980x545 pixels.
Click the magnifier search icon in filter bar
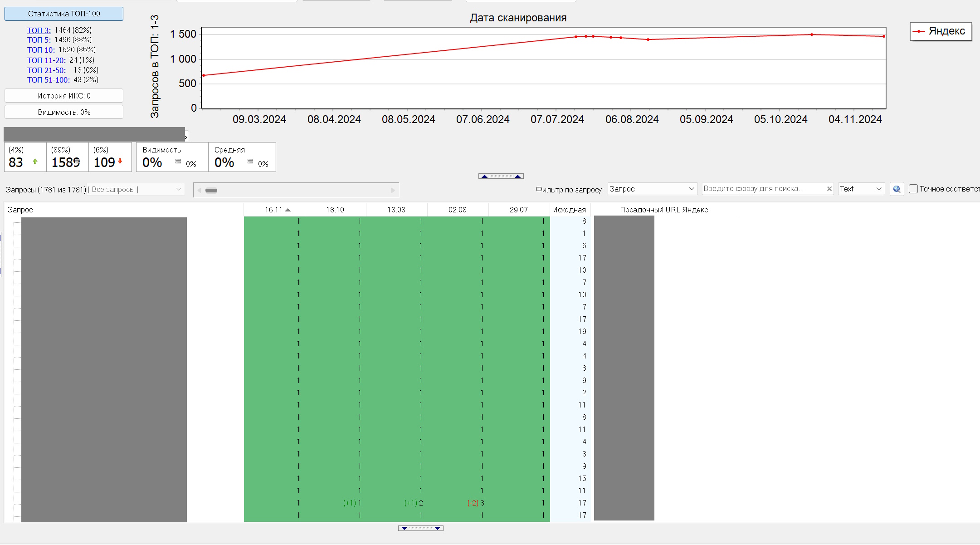coord(897,189)
